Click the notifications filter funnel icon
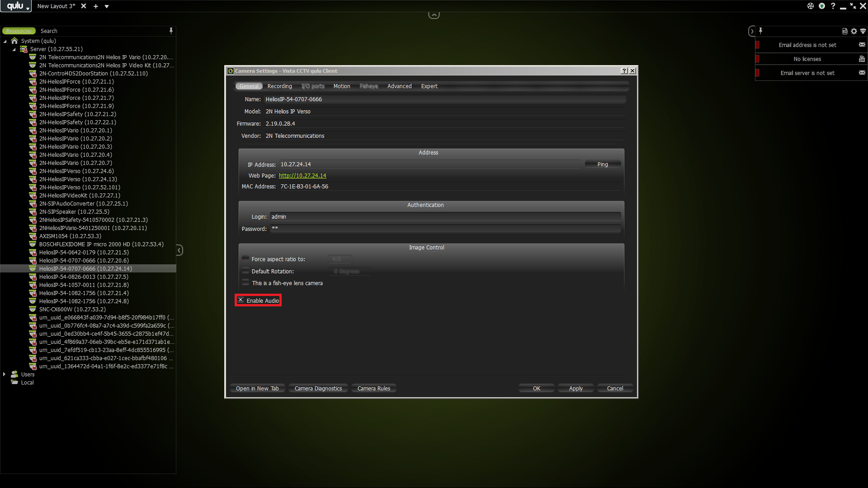This screenshot has height=488, width=868. coord(863,31)
